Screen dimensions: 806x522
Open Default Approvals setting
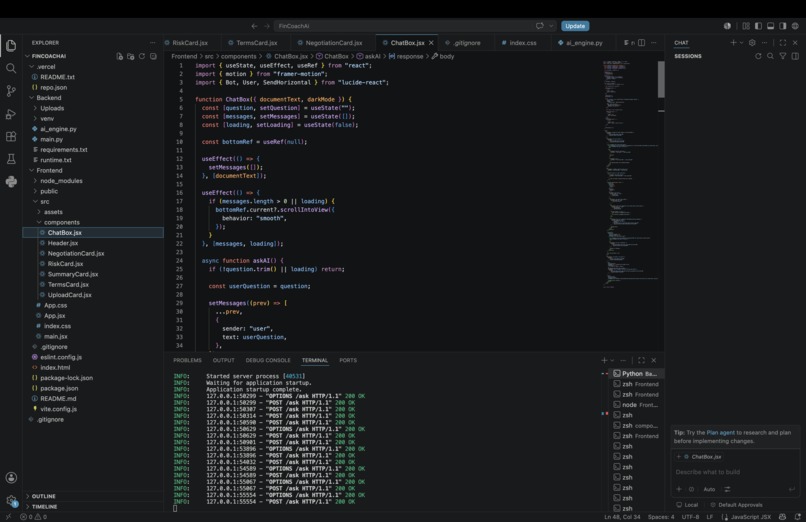(736, 505)
